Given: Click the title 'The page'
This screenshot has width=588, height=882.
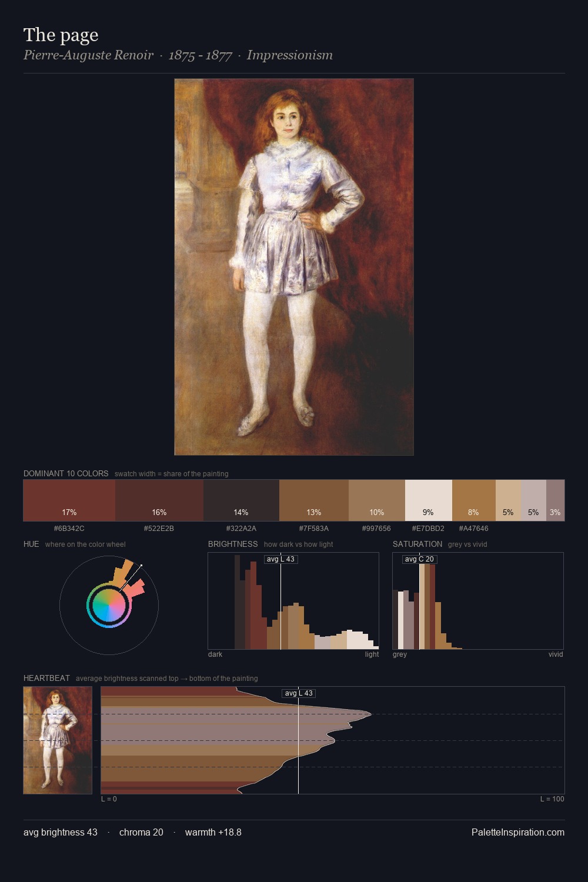Looking at the screenshot, I should coord(61,35).
